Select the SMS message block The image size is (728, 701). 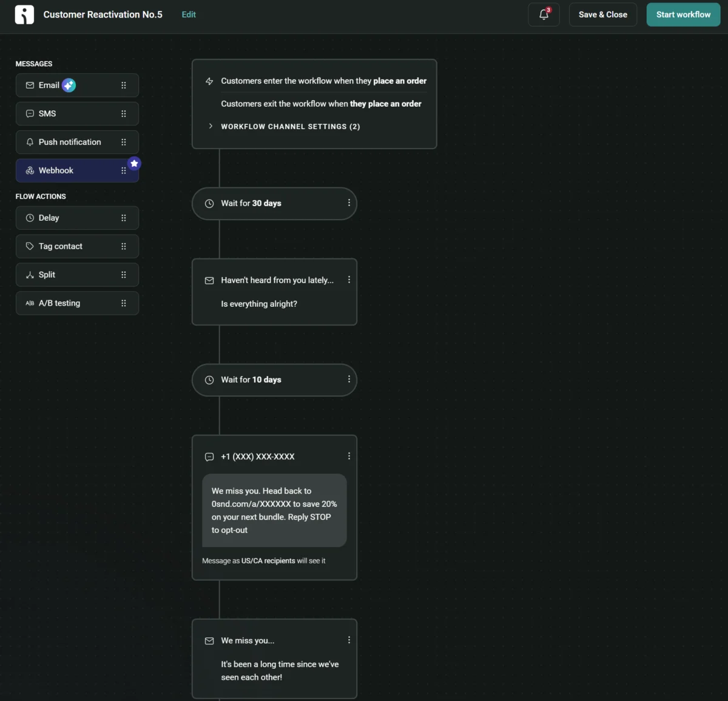point(78,114)
